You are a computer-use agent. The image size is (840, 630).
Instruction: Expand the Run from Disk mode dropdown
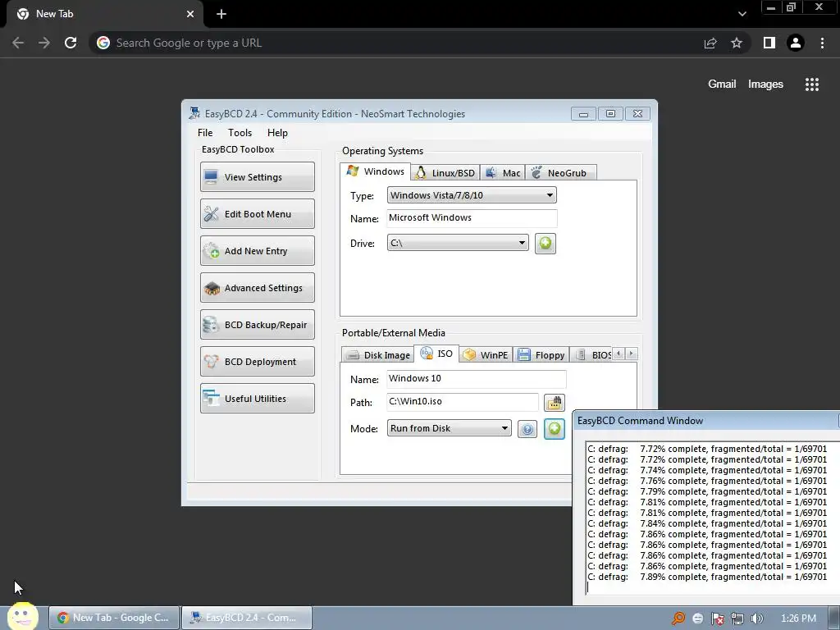click(x=450, y=428)
